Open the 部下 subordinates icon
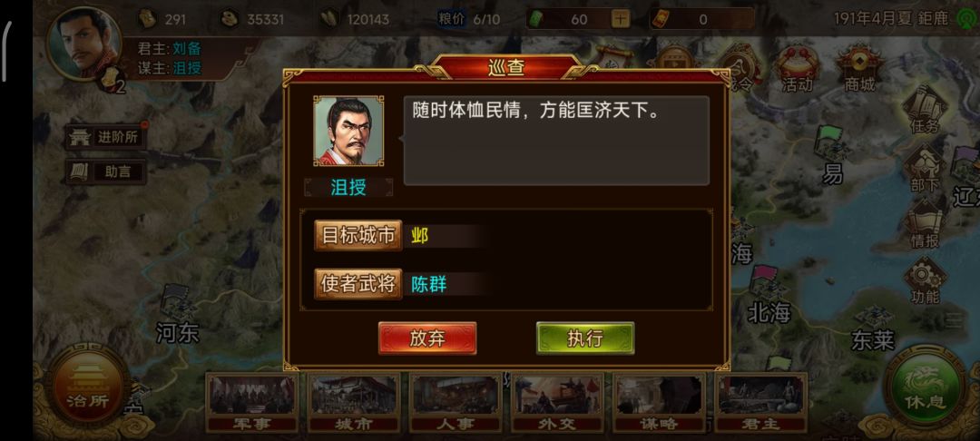Screen dimensions: 980x441 [x=925, y=168]
